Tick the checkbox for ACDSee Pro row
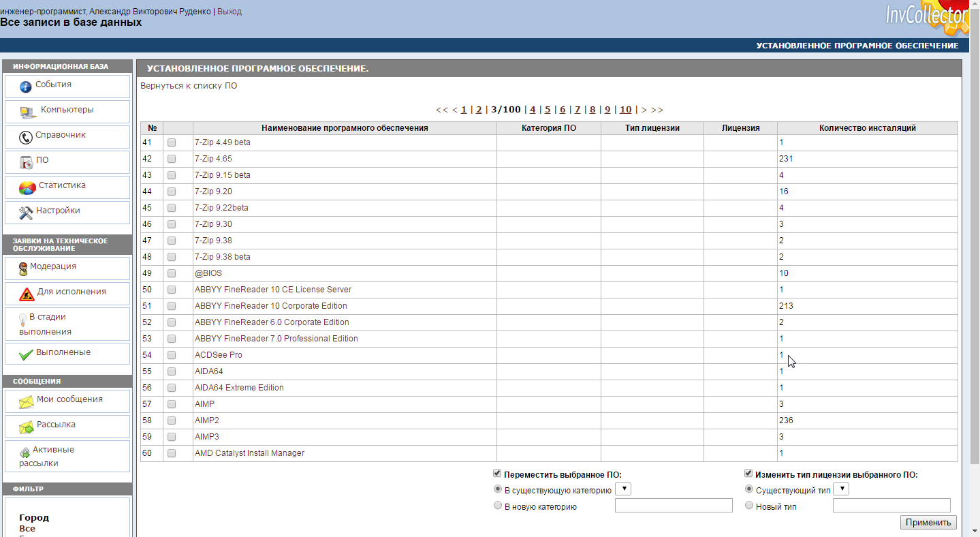Screen dimensions: 980x537 tap(172, 355)
